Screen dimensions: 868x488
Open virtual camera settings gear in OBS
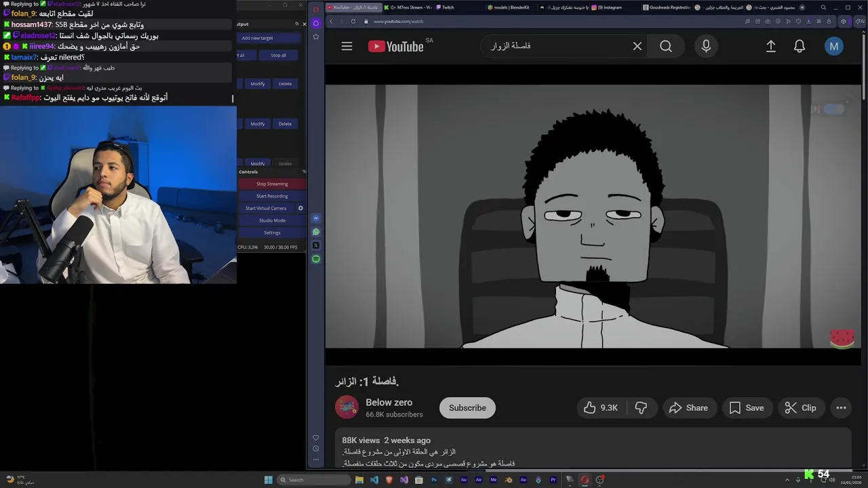coord(300,208)
